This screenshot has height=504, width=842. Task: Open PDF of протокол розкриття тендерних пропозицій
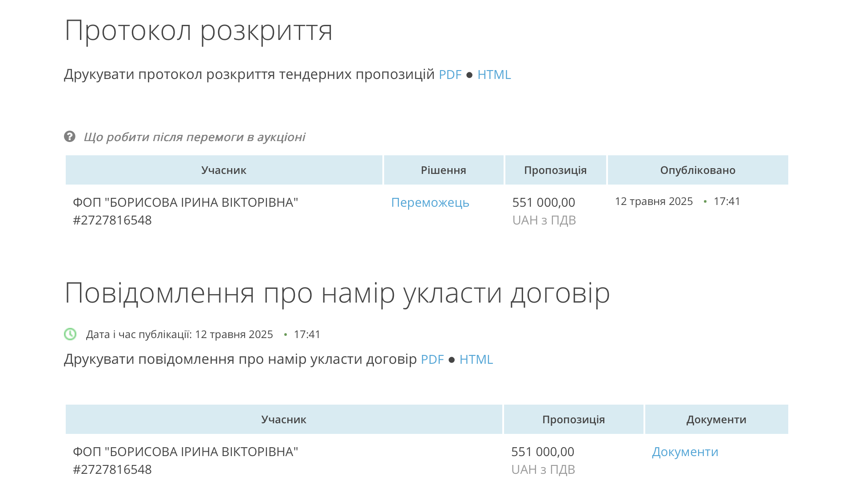(x=450, y=75)
